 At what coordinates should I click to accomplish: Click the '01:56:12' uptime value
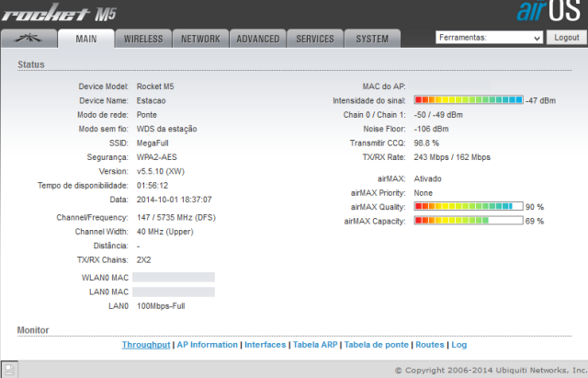coord(153,186)
